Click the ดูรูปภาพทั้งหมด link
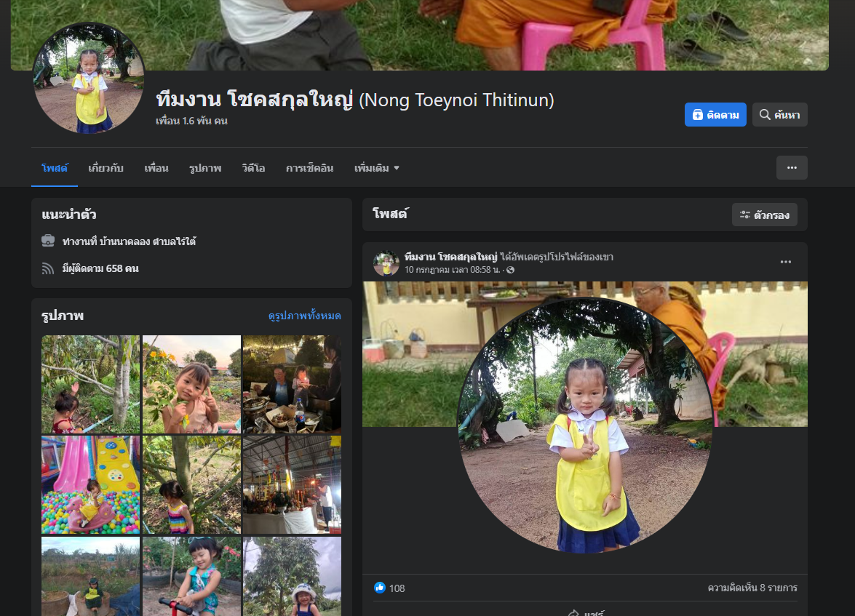Image resolution: width=855 pixels, height=616 pixels. coord(304,316)
